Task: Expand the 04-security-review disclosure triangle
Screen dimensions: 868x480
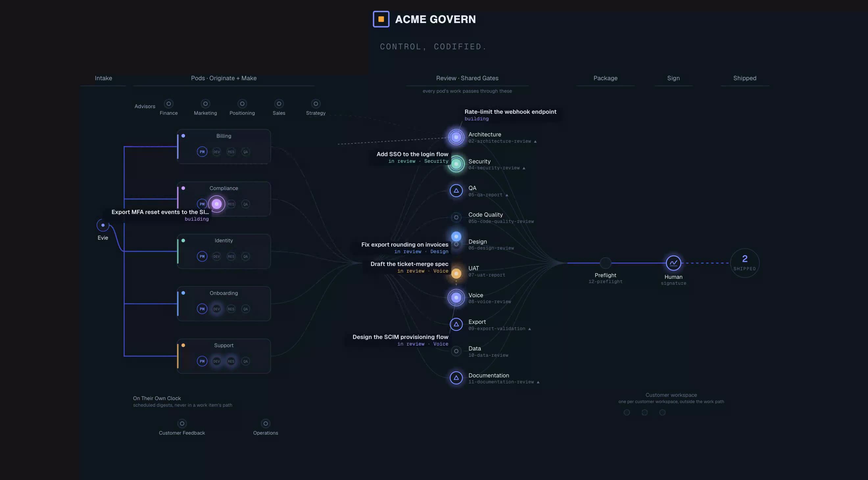Action: point(524,168)
